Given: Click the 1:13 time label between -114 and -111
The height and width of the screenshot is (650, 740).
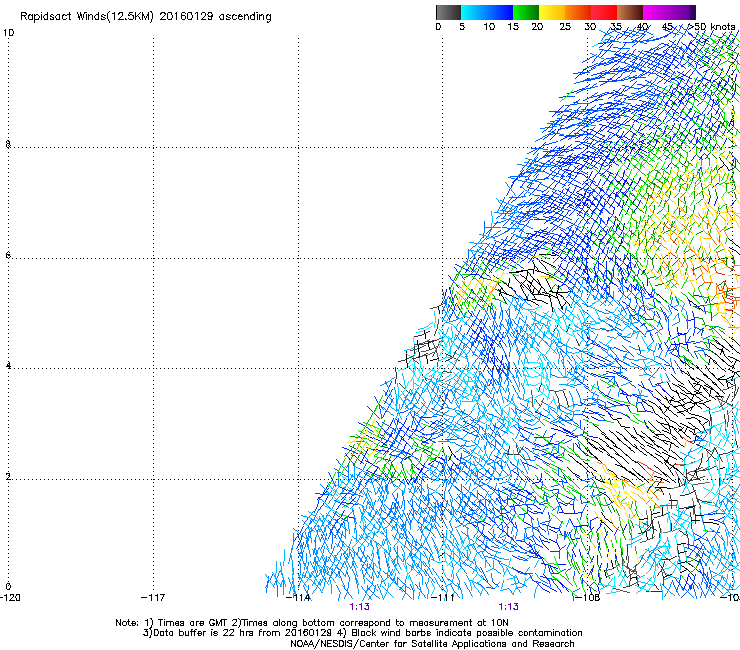Looking at the screenshot, I should [x=360, y=607].
